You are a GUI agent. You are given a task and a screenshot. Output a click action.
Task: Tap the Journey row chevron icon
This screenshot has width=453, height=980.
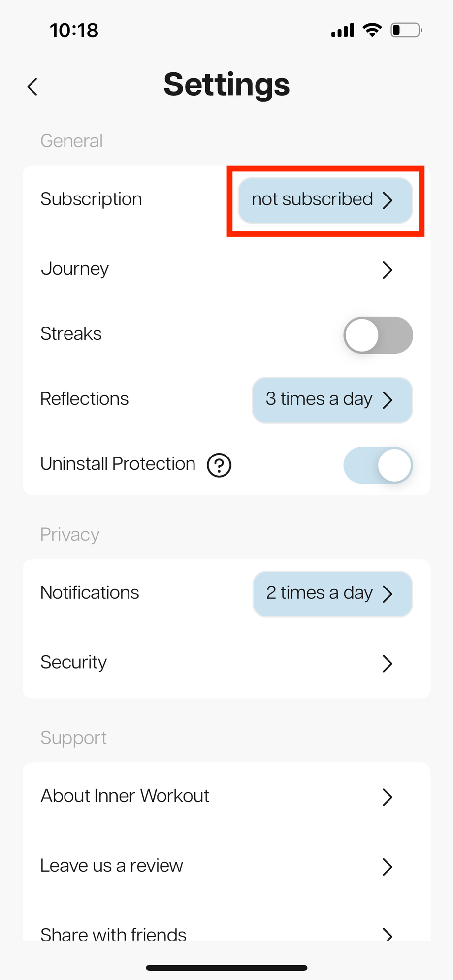tap(388, 270)
